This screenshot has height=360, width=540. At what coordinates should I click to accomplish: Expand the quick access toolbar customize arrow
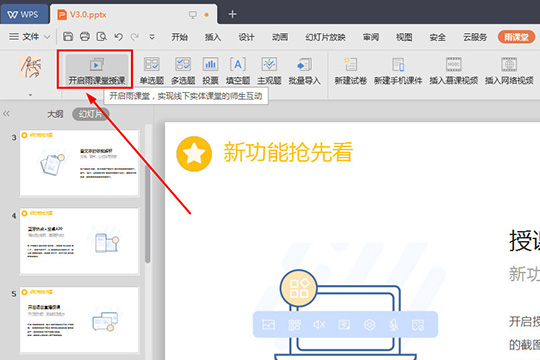pos(152,37)
